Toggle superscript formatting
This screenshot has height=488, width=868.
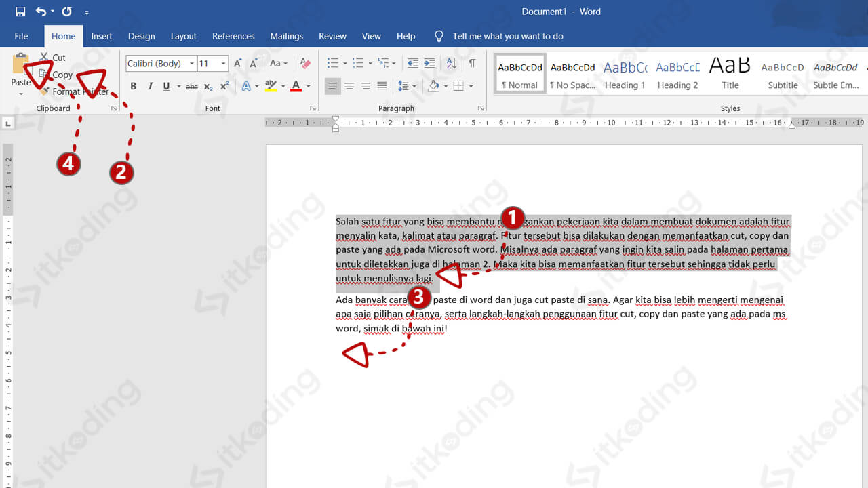[x=224, y=86]
